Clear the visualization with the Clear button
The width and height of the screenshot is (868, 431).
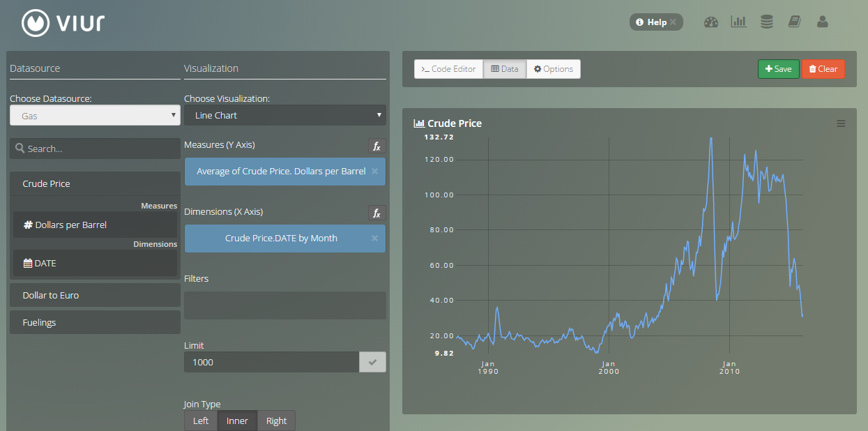(x=823, y=69)
